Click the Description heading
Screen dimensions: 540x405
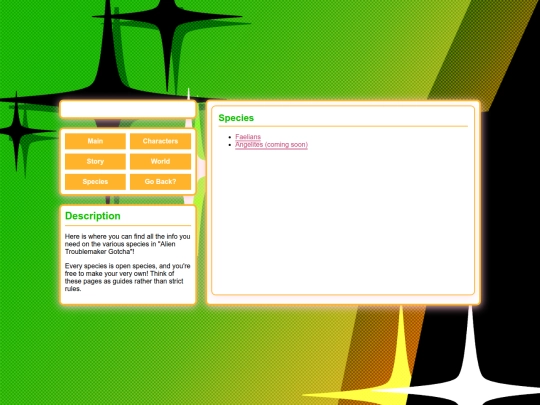click(x=93, y=216)
